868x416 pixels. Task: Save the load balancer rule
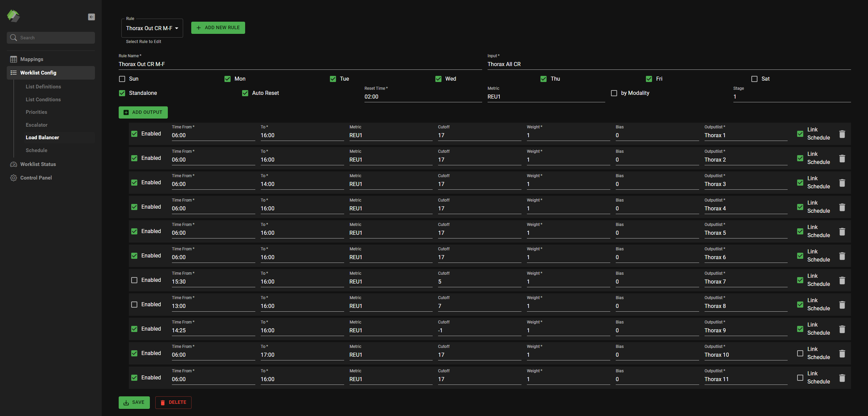(x=134, y=402)
